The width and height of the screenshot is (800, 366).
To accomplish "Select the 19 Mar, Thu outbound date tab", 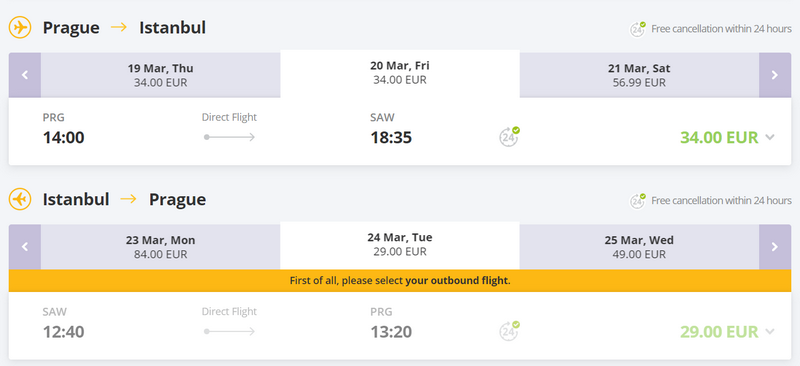I will 161,75.
